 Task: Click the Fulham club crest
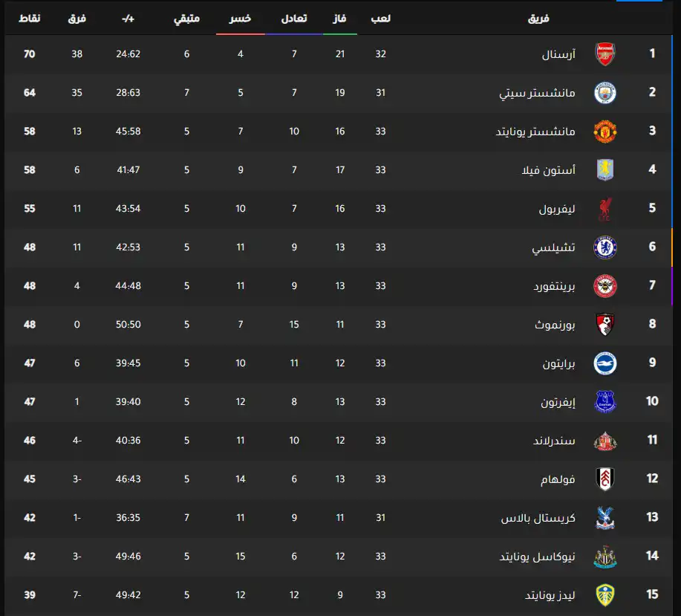[x=605, y=479]
